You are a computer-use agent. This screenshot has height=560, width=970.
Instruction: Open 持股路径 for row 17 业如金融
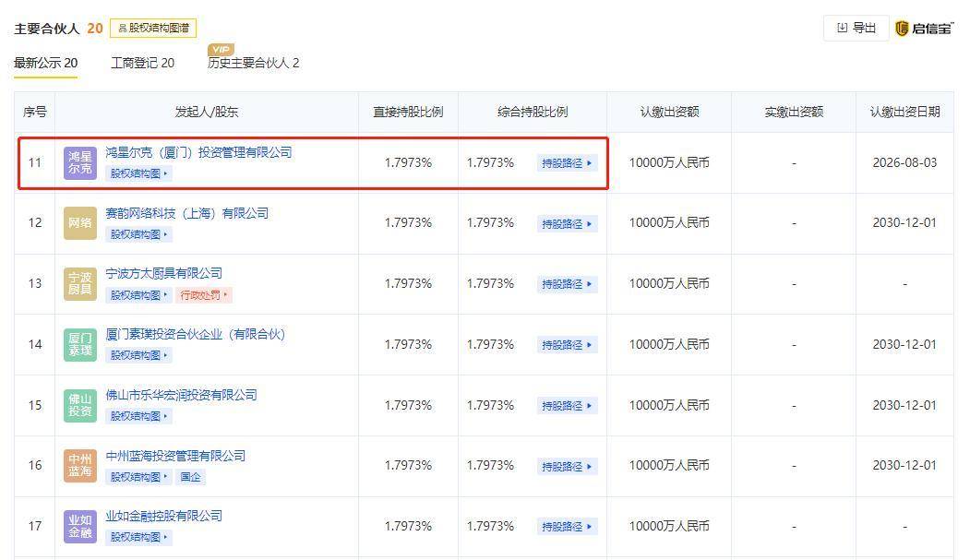coord(567,527)
